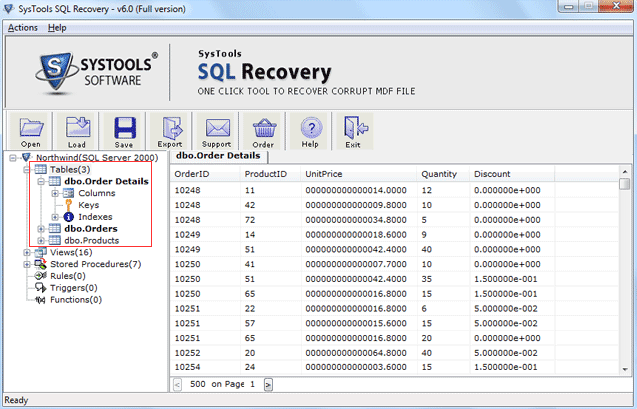The width and height of the screenshot is (637, 409).
Task: Click the Load toolbar icon
Action: (x=78, y=128)
